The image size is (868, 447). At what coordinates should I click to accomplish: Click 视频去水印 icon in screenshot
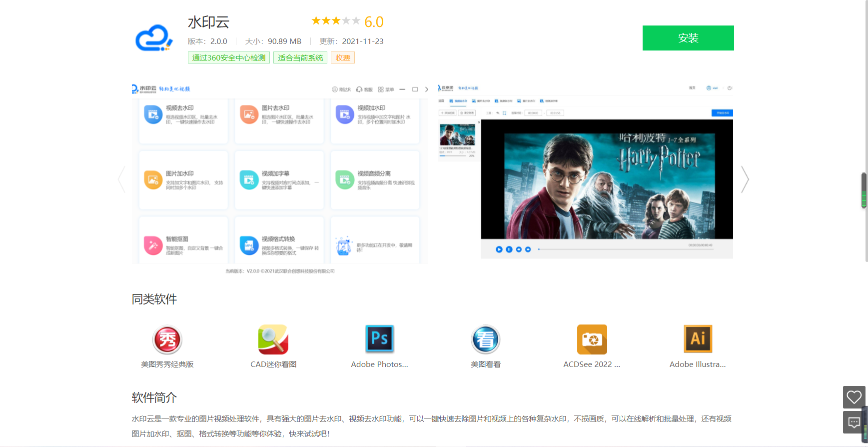click(x=152, y=114)
